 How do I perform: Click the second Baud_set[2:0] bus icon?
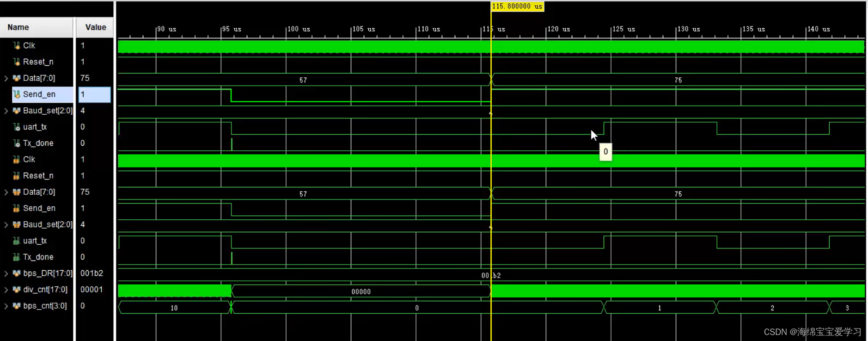click(x=17, y=224)
